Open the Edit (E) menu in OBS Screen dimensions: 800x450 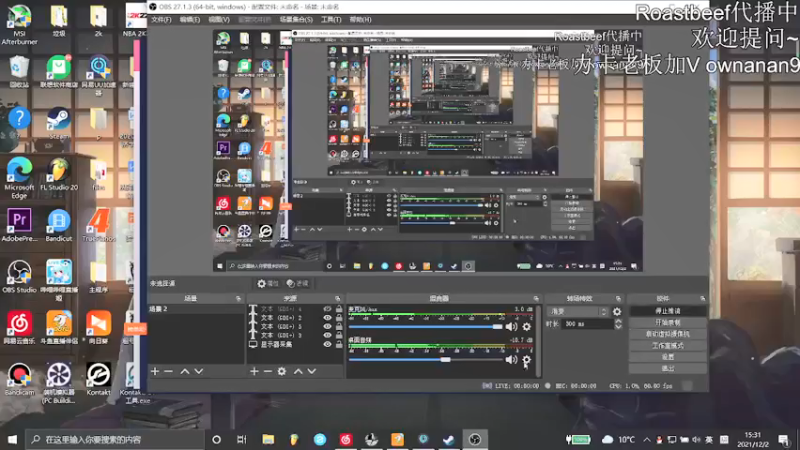pyautogui.click(x=190, y=19)
